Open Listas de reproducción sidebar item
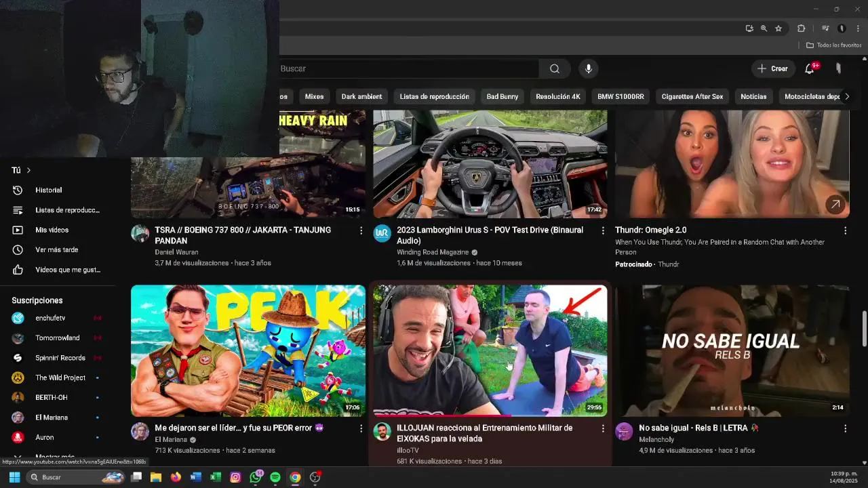This screenshot has height=488, width=868. [x=58, y=210]
